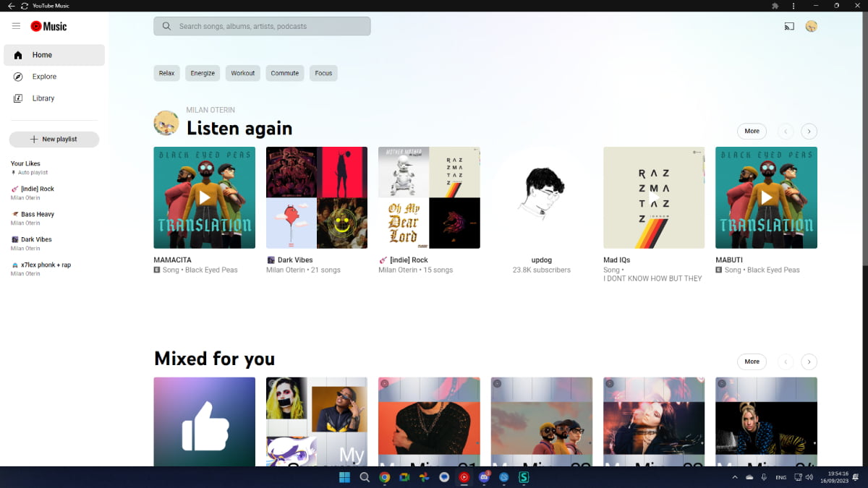Open the Library section
Viewport: 868px width, 488px height.
(x=43, y=98)
